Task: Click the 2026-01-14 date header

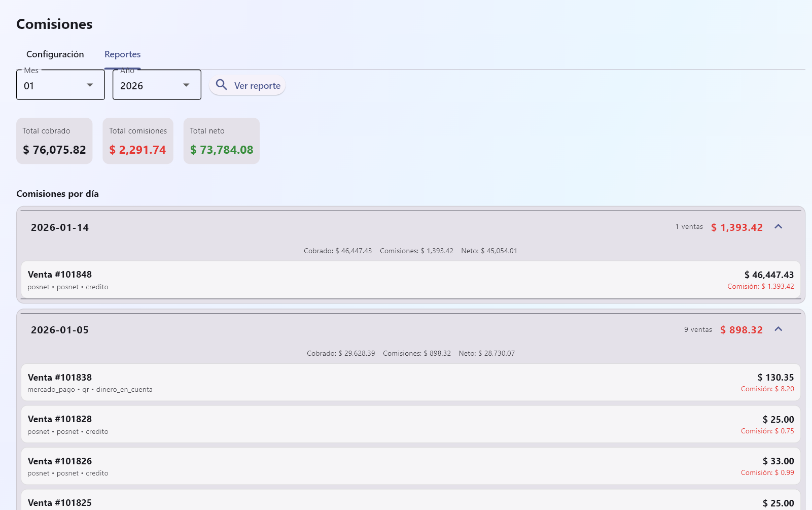Action: click(60, 228)
